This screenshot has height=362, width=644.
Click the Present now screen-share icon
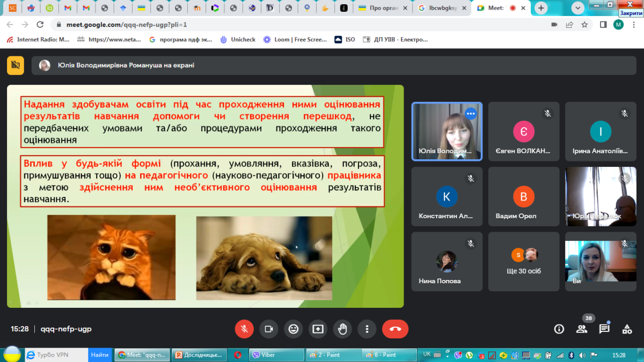(x=318, y=329)
